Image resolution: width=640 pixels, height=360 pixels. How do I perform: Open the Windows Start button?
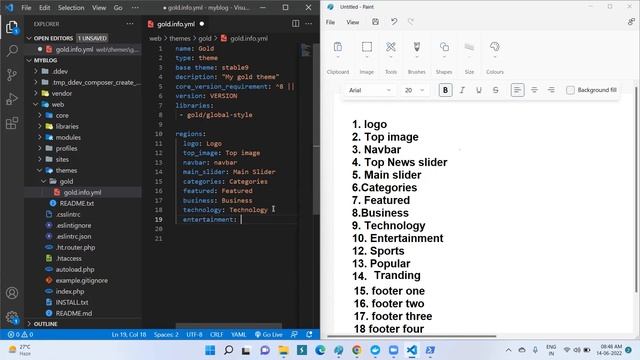coord(210,350)
